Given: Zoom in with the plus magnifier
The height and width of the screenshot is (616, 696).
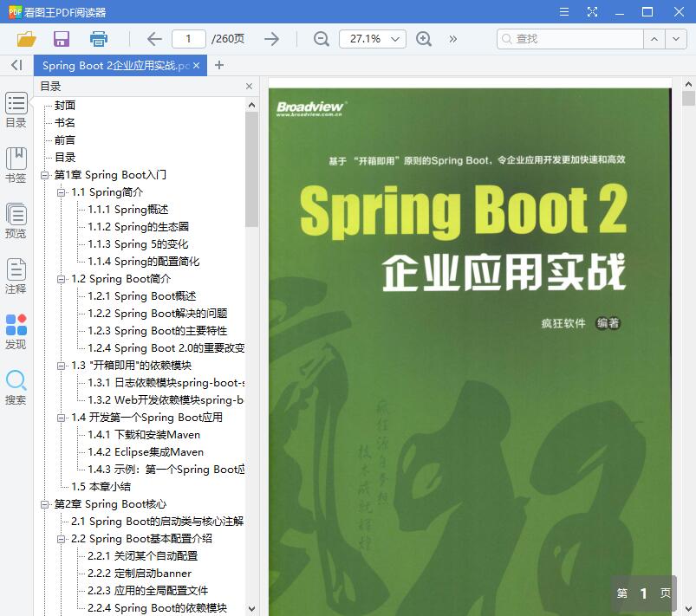Looking at the screenshot, I should click(424, 39).
